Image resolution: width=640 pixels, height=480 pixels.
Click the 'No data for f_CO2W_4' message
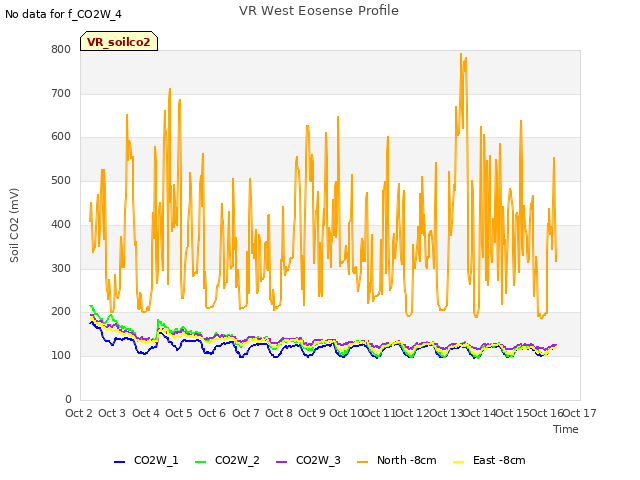(63, 14)
